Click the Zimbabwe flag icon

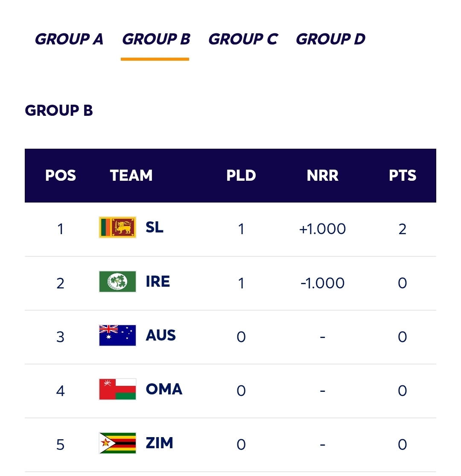pos(117,443)
